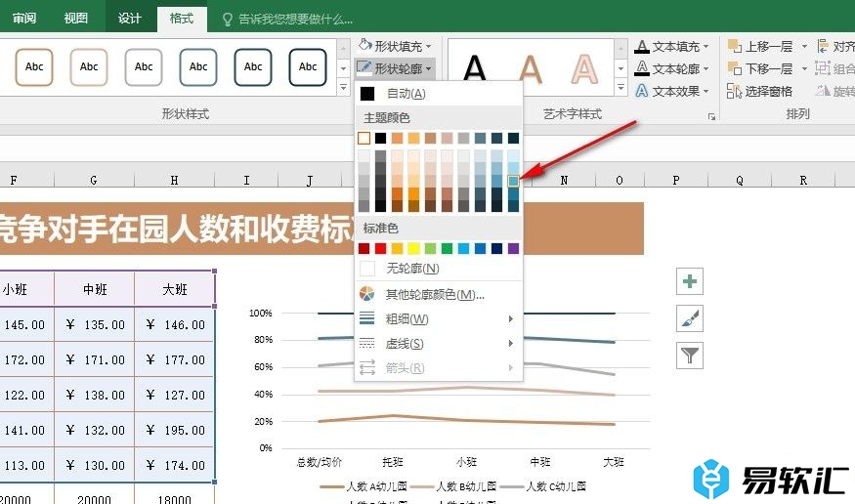
Task: Open the 选择窗格 selection pane
Action: [x=760, y=91]
